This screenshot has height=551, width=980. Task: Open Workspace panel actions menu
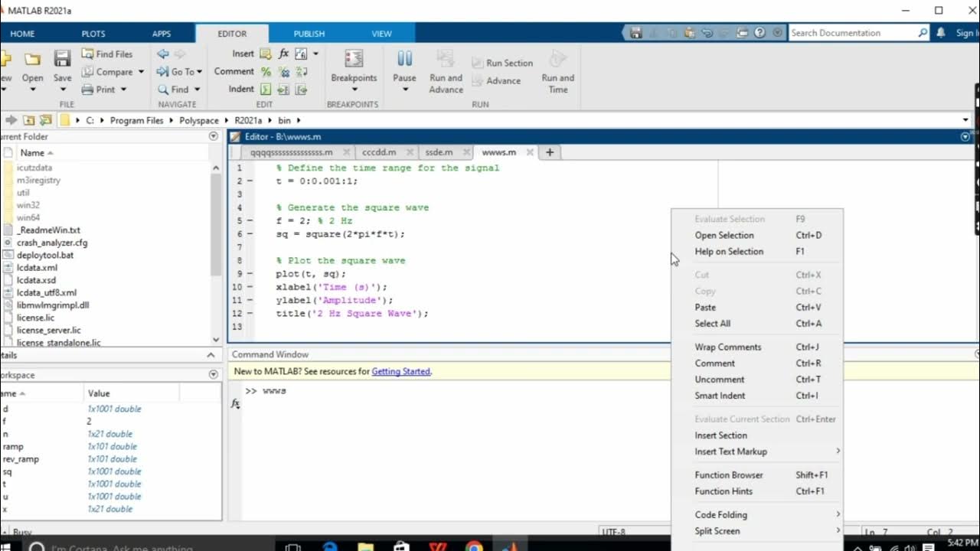click(x=214, y=375)
